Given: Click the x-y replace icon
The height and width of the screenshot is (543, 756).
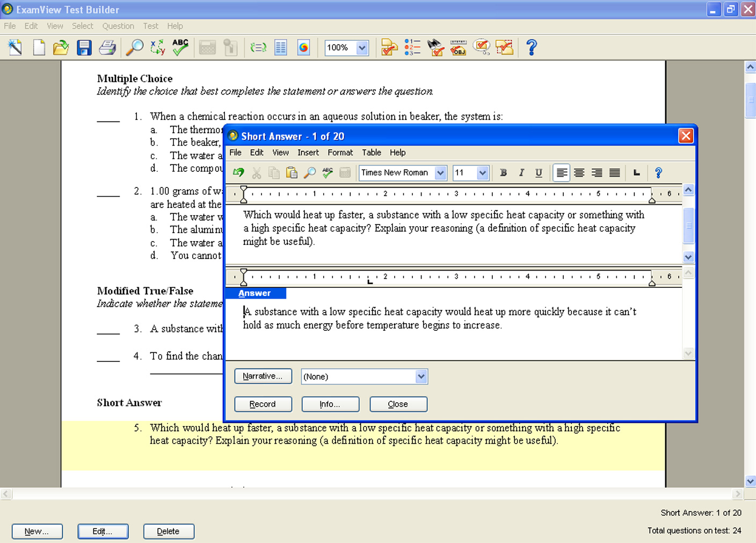Looking at the screenshot, I should (157, 47).
